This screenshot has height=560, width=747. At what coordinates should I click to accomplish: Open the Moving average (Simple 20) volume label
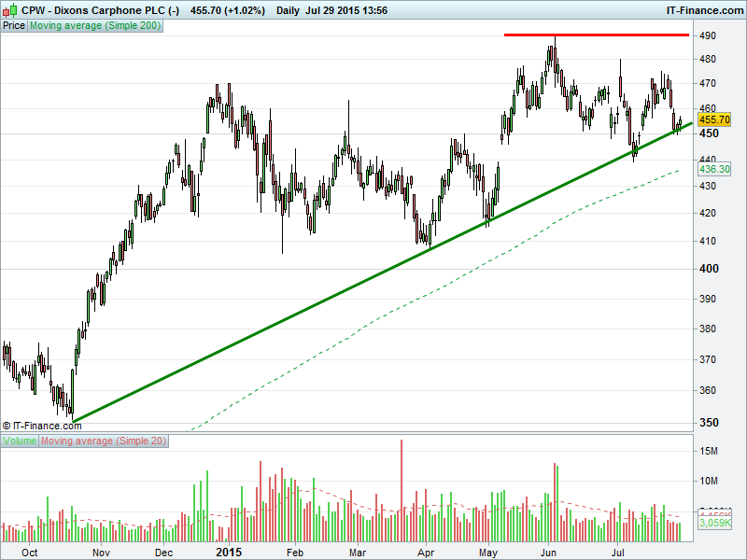tap(104, 441)
